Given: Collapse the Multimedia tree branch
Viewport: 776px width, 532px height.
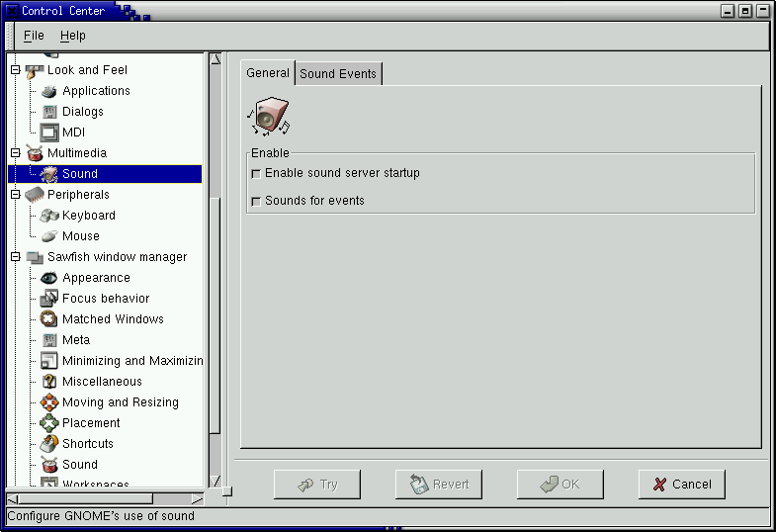Looking at the screenshot, I should click(15, 153).
